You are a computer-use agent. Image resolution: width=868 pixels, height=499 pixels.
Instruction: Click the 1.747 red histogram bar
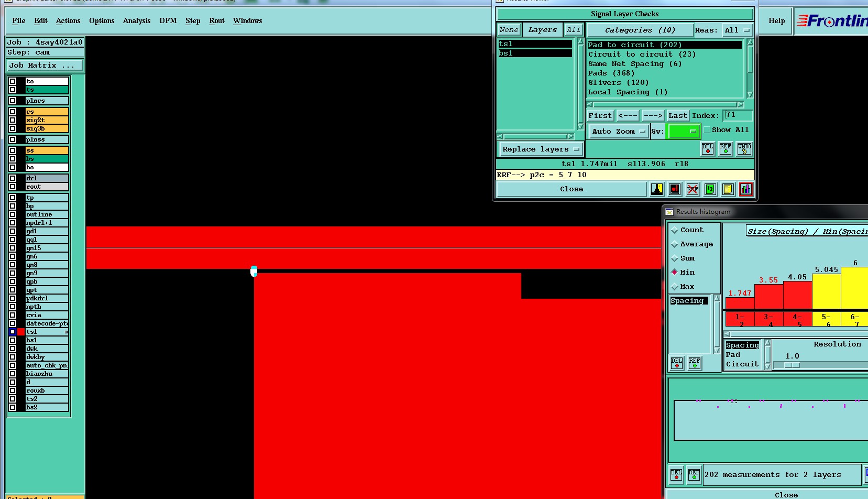point(740,303)
